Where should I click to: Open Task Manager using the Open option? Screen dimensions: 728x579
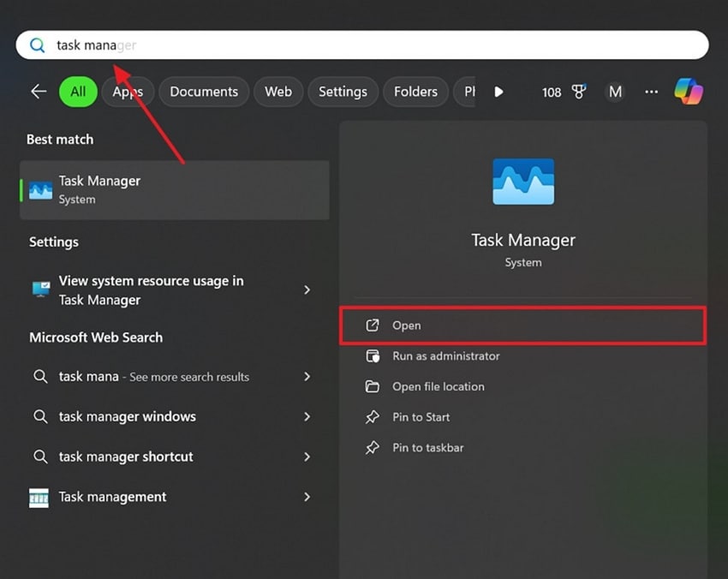click(522, 325)
